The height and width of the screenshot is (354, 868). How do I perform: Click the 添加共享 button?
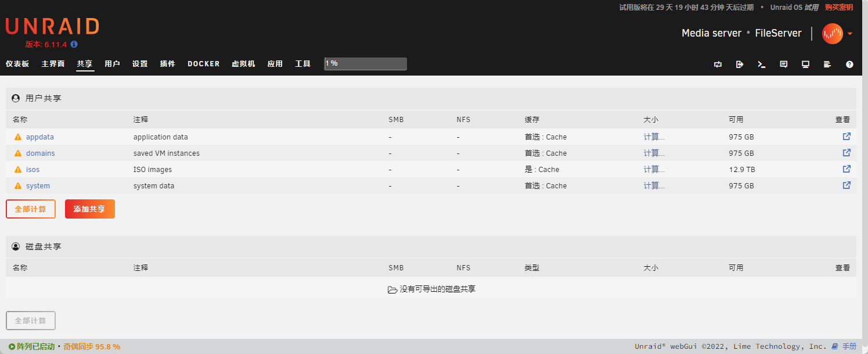[90, 209]
